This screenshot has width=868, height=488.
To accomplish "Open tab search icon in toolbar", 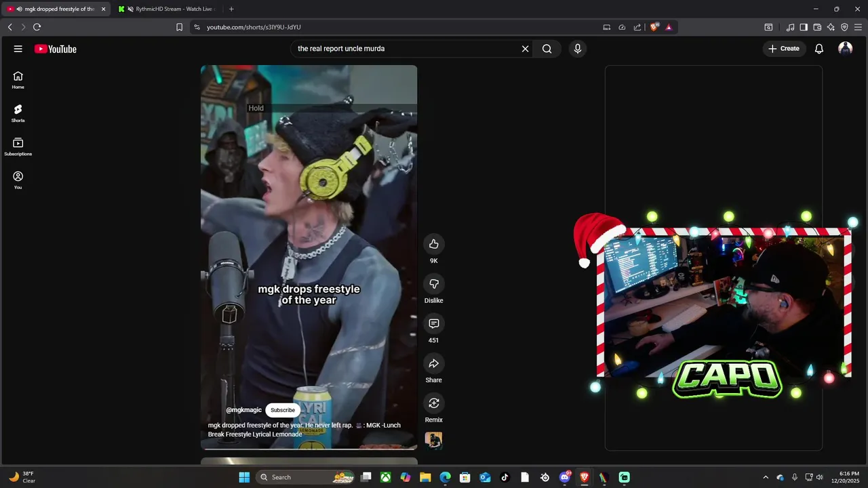I will pos(768,27).
